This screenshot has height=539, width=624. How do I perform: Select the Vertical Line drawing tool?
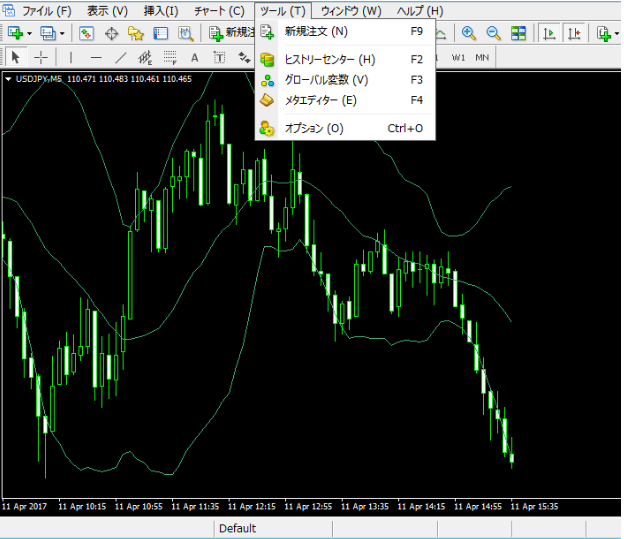coord(71,58)
